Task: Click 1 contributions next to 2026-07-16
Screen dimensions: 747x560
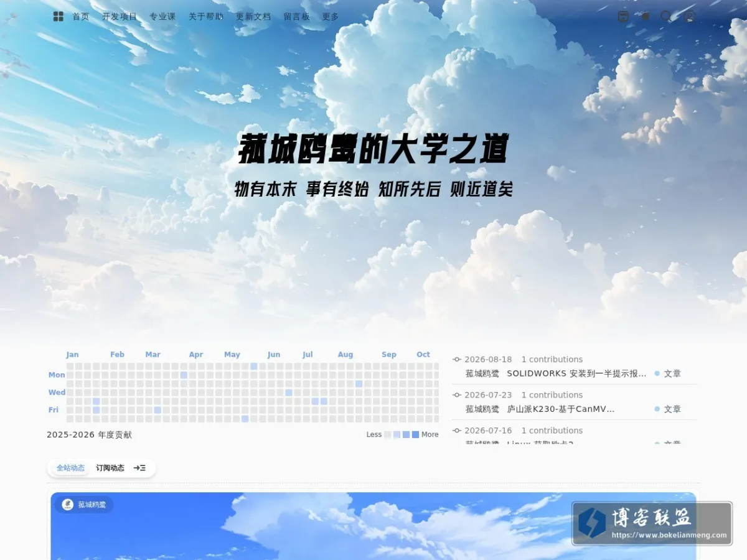Action: pos(552,430)
